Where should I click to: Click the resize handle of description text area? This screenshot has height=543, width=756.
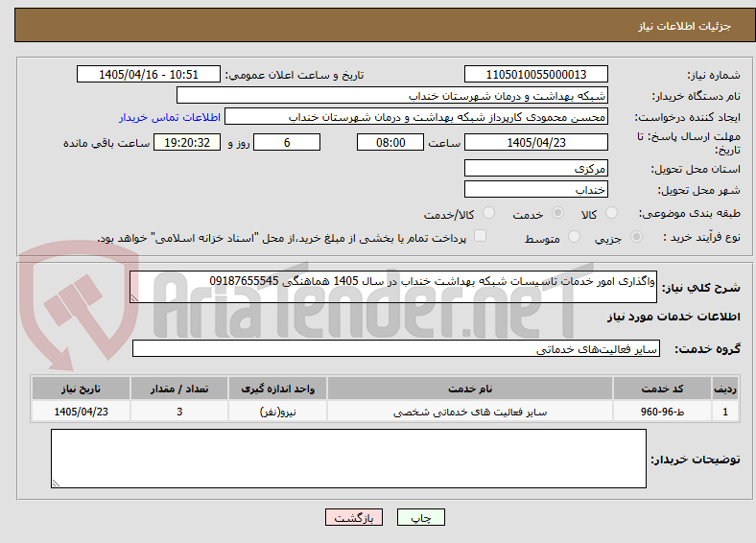point(134,298)
